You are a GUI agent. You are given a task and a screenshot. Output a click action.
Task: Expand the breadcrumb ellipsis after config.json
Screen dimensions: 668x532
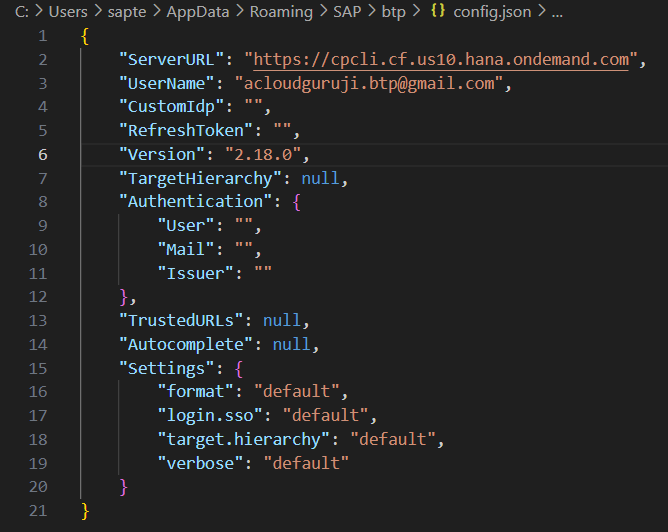558,13
